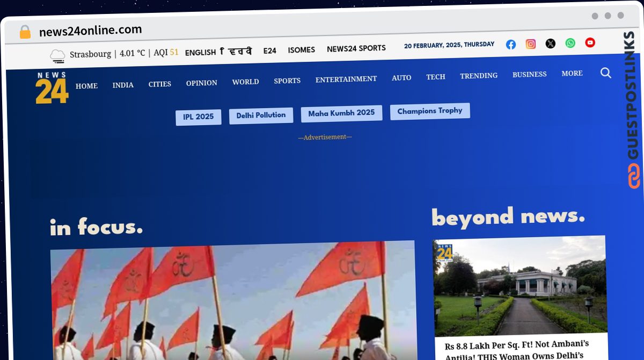The image size is (644, 360).
Task: Open the OPINION section
Action: click(x=202, y=83)
